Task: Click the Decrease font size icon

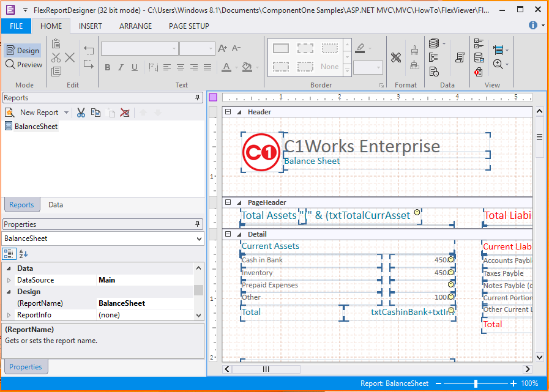Action: (x=236, y=48)
